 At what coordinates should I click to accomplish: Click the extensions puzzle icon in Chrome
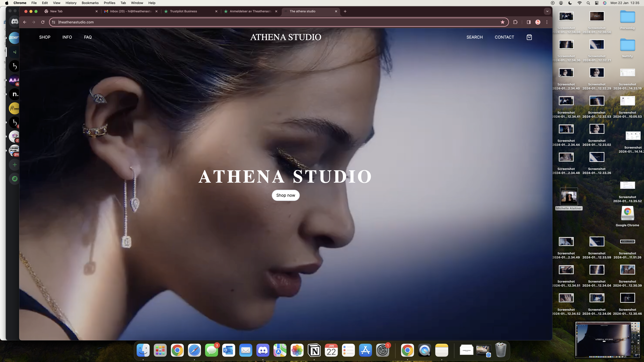click(x=515, y=22)
